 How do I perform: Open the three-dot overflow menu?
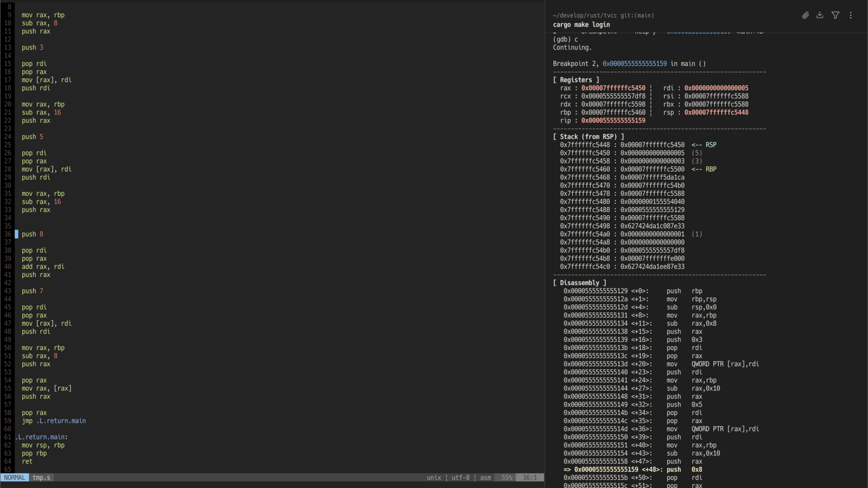(851, 15)
